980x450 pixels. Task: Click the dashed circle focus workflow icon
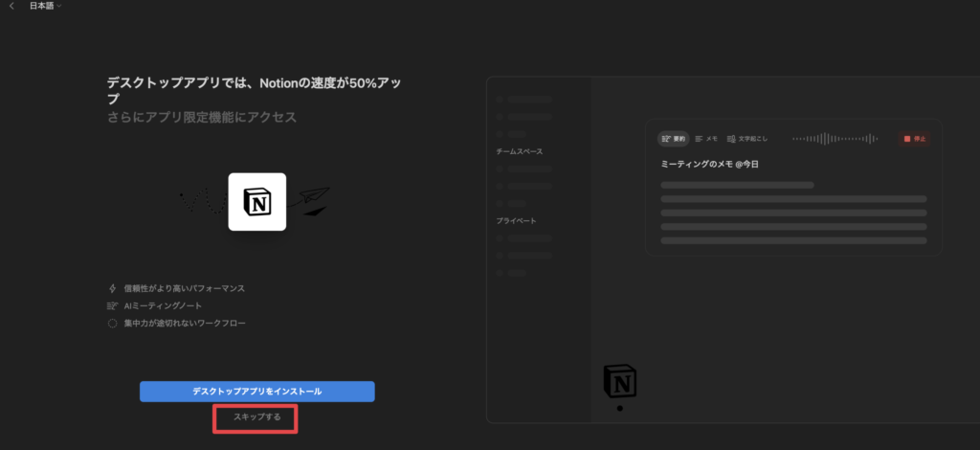[x=113, y=323]
